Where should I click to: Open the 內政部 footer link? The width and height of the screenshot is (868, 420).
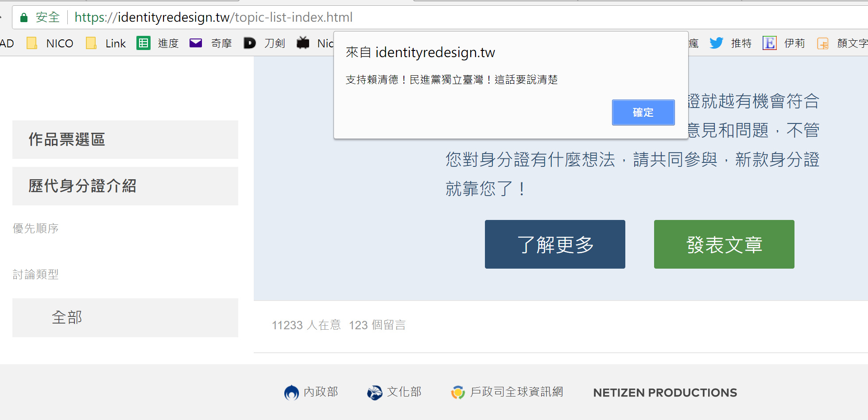pos(311,392)
